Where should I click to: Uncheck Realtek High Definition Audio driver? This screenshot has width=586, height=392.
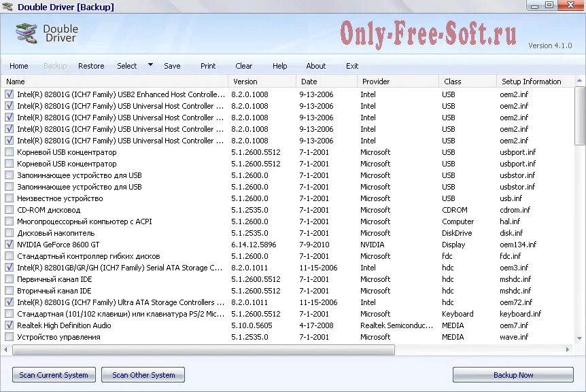10,325
